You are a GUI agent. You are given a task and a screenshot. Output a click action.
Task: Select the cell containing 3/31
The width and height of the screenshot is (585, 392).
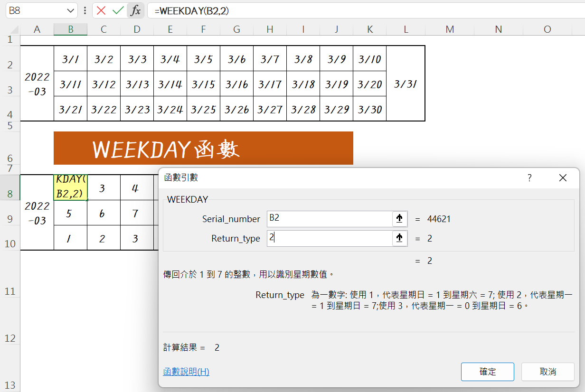pyautogui.click(x=406, y=84)
